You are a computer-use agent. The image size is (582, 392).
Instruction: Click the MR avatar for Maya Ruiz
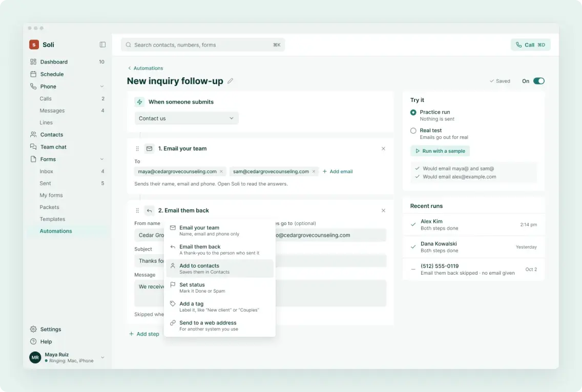(x=35, y=358)
